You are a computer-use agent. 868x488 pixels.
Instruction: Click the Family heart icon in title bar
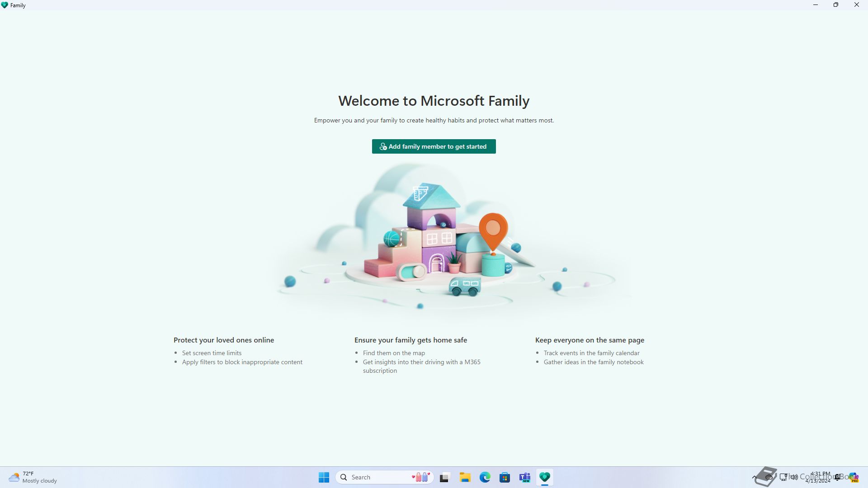point(5,5)
